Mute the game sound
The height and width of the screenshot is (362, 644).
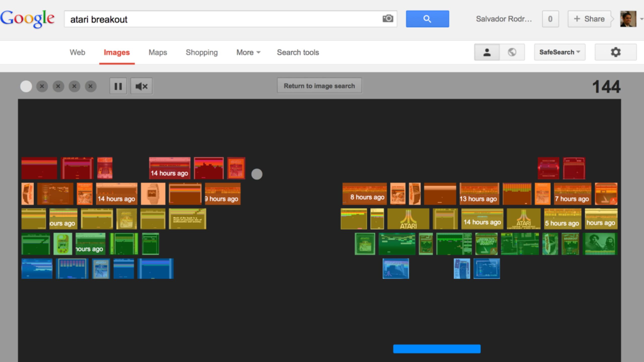tap(141, 86)
